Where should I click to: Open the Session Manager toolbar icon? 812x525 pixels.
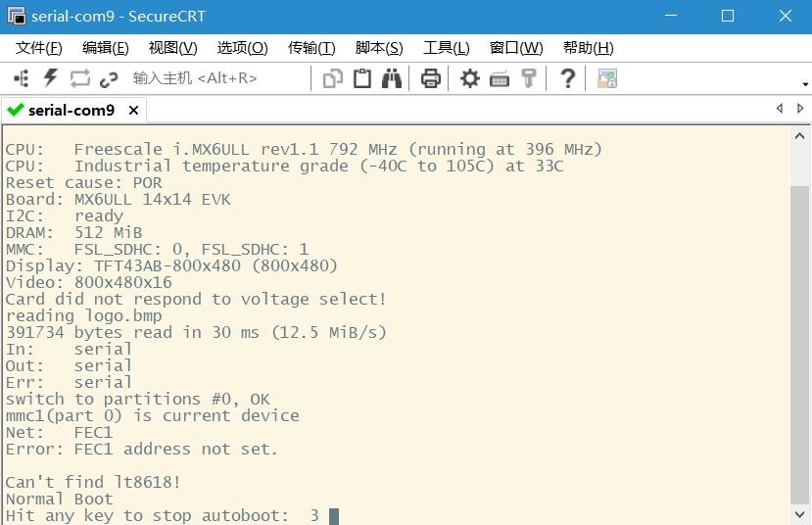coord(22,78)
